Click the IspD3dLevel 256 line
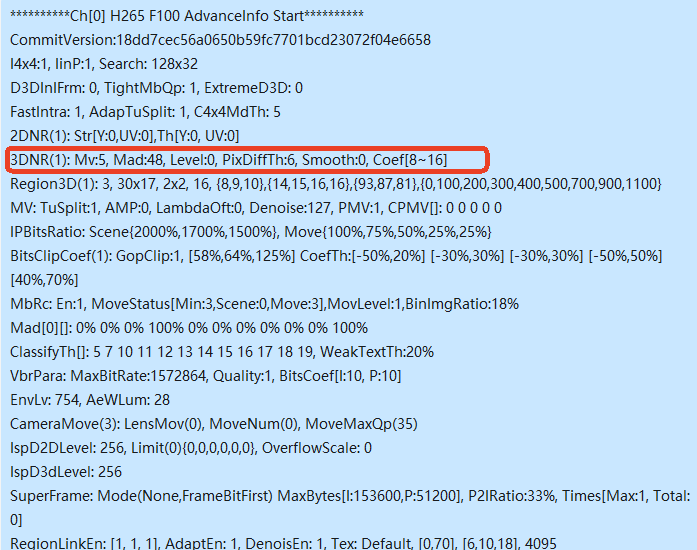This screenshot has width=697, height=550. [66, 472]
